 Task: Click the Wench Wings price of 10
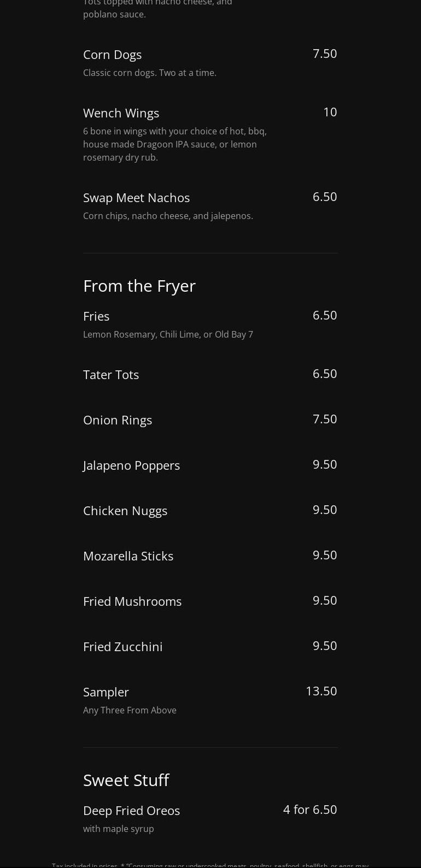330,112
